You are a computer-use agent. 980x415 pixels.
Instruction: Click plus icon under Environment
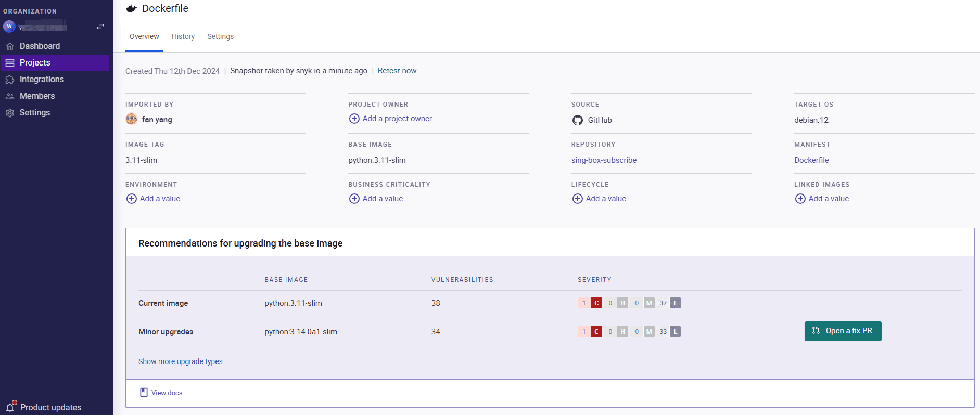tap(132, 199)
